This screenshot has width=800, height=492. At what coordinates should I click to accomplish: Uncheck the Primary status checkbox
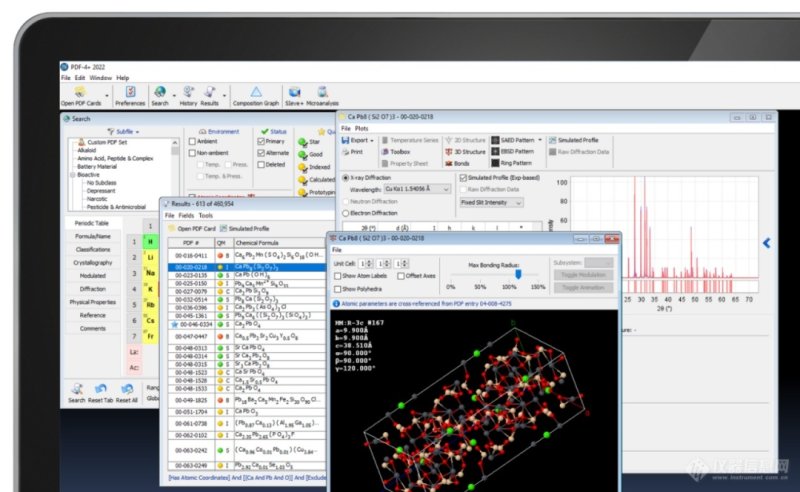(x=264, y=142)
